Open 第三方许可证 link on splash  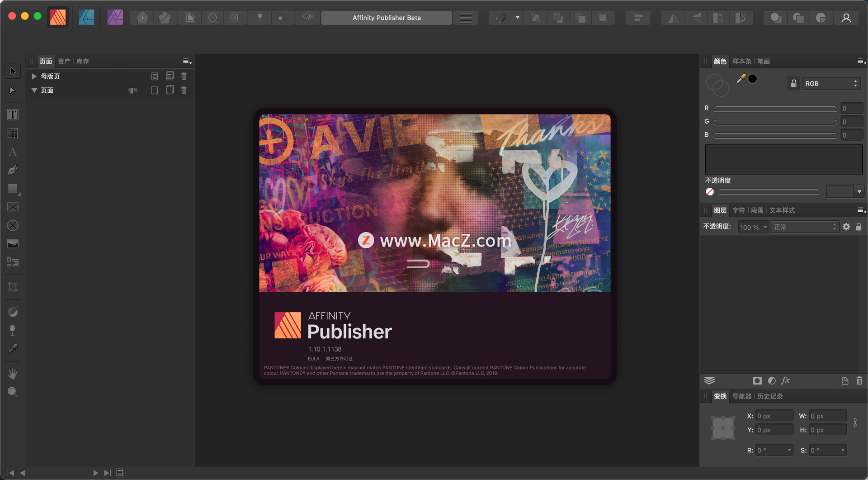tap(339, 359)
